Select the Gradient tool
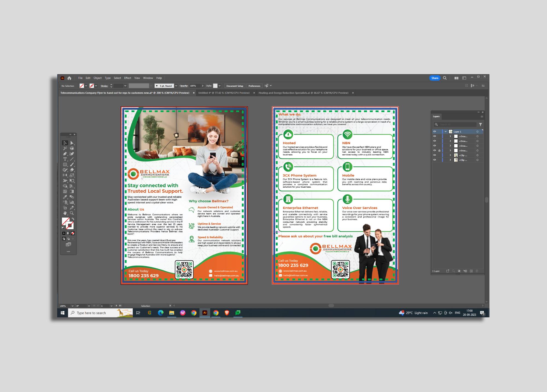Image resolution: width=547 pixels, height=392 pixels. tap(72, 191)
